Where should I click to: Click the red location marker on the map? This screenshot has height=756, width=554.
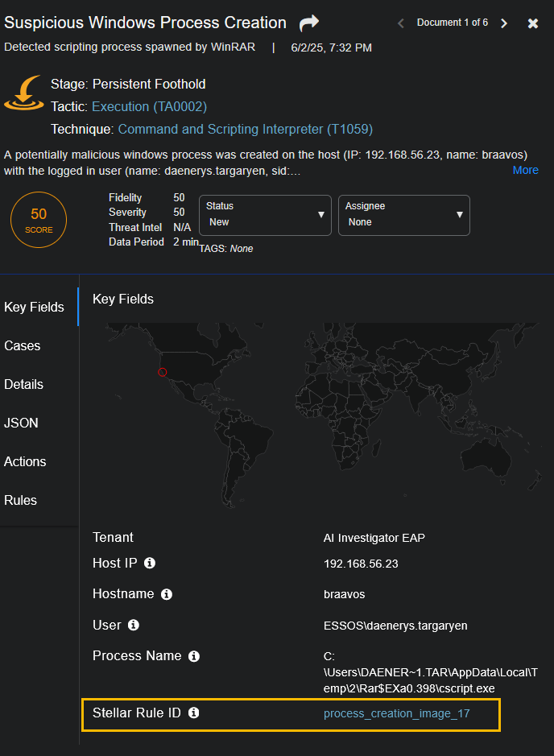click(162, 372)
